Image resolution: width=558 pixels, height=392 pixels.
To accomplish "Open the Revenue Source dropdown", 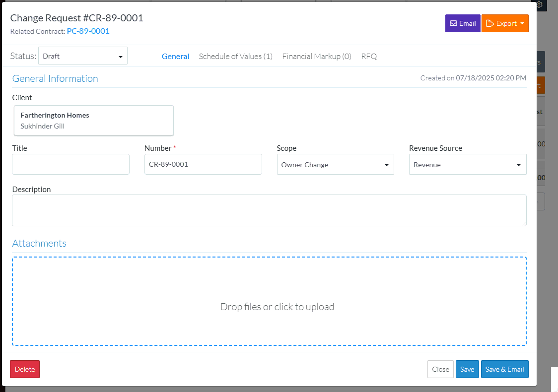I will point(468,164).
